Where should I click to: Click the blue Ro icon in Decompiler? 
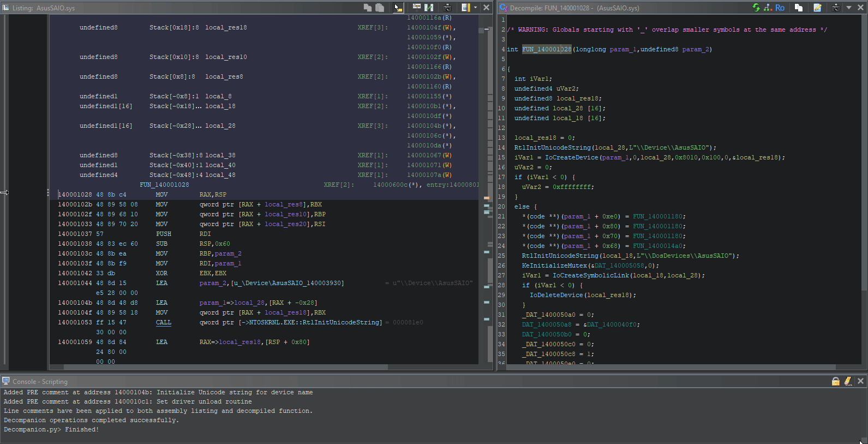(x=780, y=8)
